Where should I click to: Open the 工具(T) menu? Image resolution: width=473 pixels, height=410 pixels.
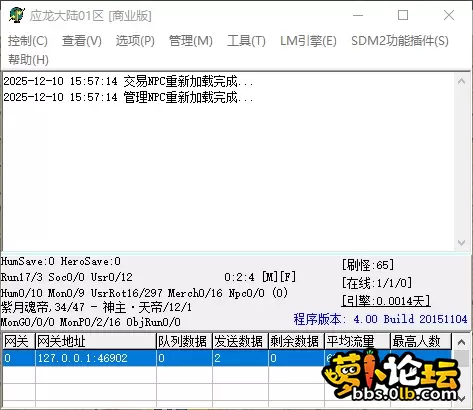click(x=246, y=41)
